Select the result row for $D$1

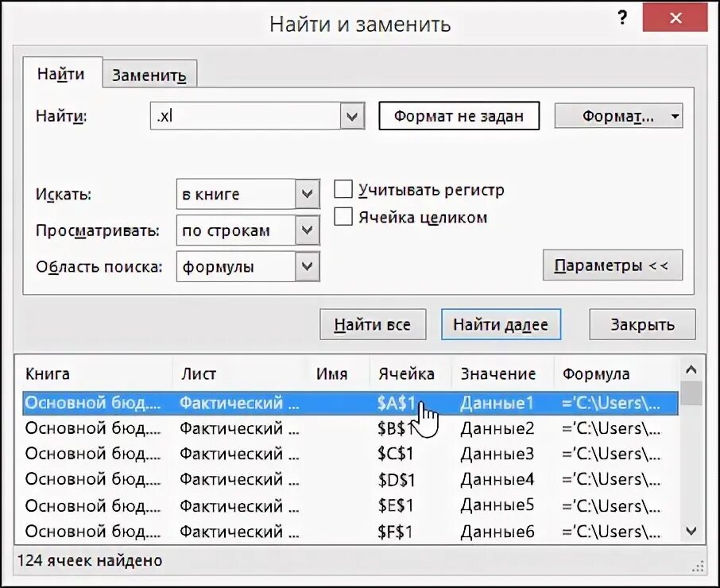[x=350, y=479]
